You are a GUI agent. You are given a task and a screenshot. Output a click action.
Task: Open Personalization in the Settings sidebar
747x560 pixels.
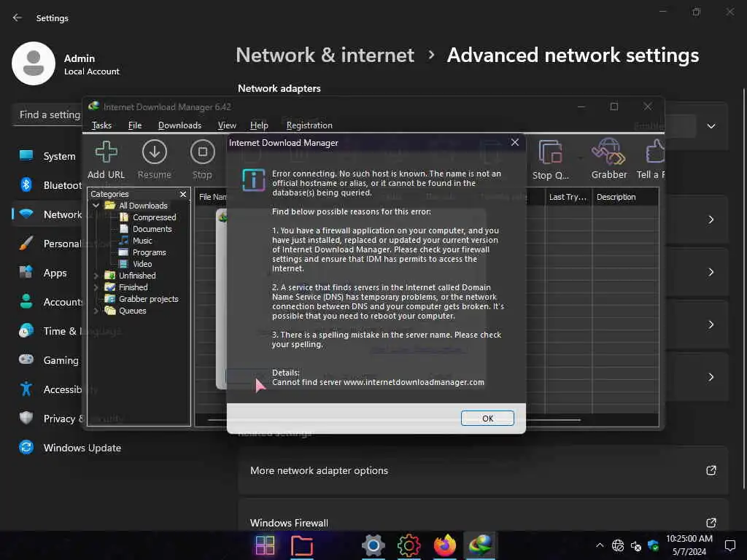coord(47,244)
